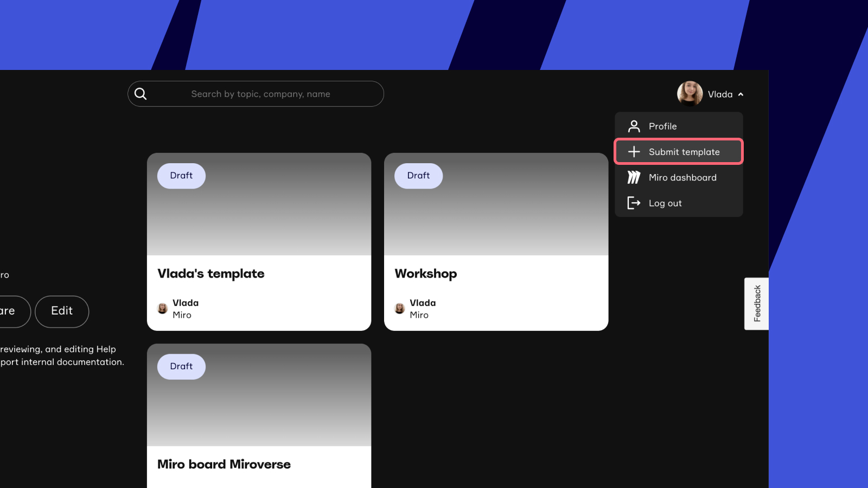Click Draft badge on Workshop card
Screen dimensions: 868x488
pyautogui.click(x=418, y=176)
